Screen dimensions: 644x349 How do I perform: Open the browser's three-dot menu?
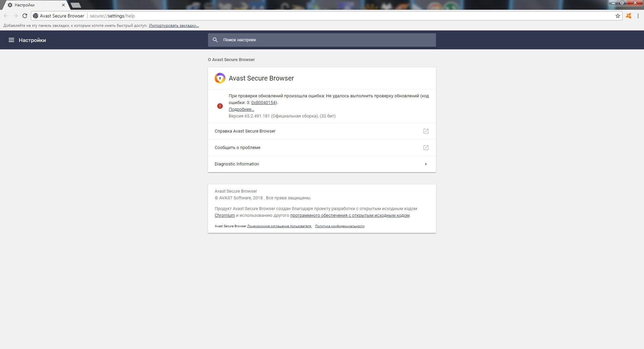click(x=638, y=16)
